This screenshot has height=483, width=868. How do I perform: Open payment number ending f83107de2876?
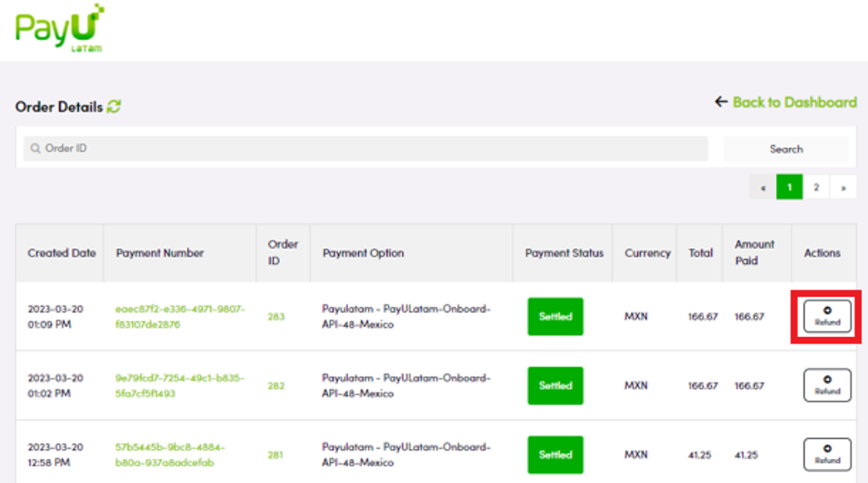point(180,316)
